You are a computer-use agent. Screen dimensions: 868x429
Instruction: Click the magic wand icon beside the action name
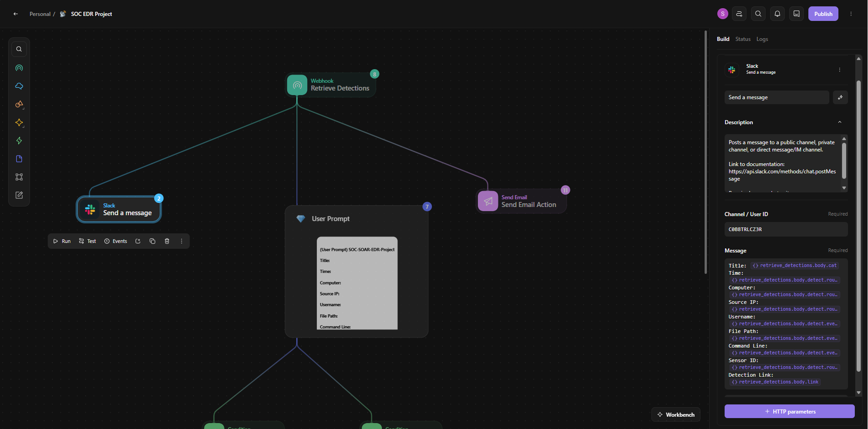tap(840, 97)
